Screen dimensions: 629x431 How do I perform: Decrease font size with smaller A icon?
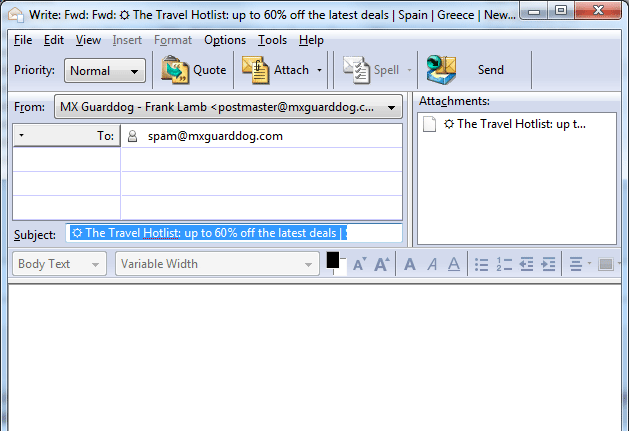point(359,264)
